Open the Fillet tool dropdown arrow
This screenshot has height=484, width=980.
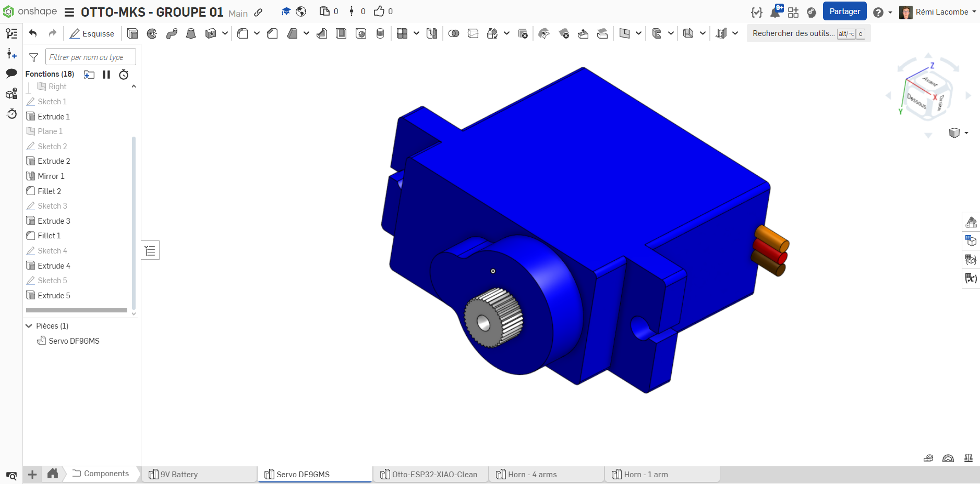tap(257, 34)
